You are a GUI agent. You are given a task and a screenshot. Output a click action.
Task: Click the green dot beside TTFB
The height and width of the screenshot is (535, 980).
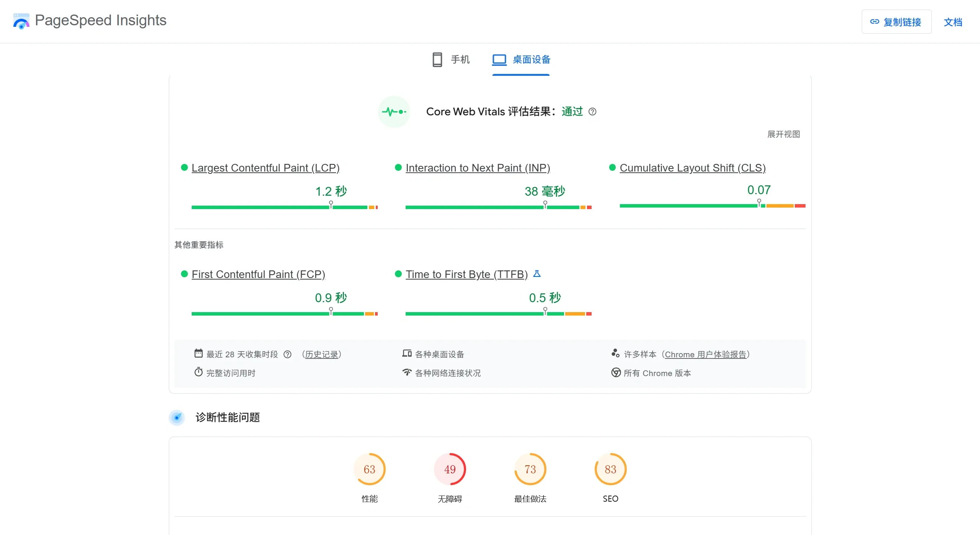coord(398,274)
